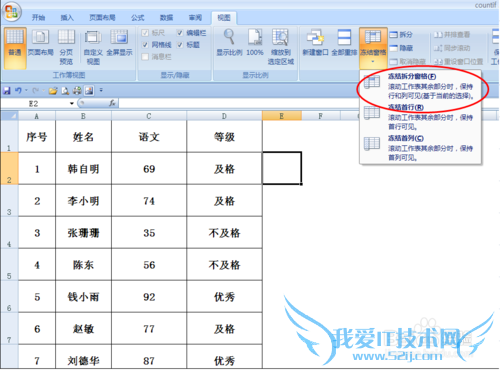Choose Freeze Panes 冻结拆分窗格(F) menu item
This screenshot has width=500, height=371.
tap(421, 86)
